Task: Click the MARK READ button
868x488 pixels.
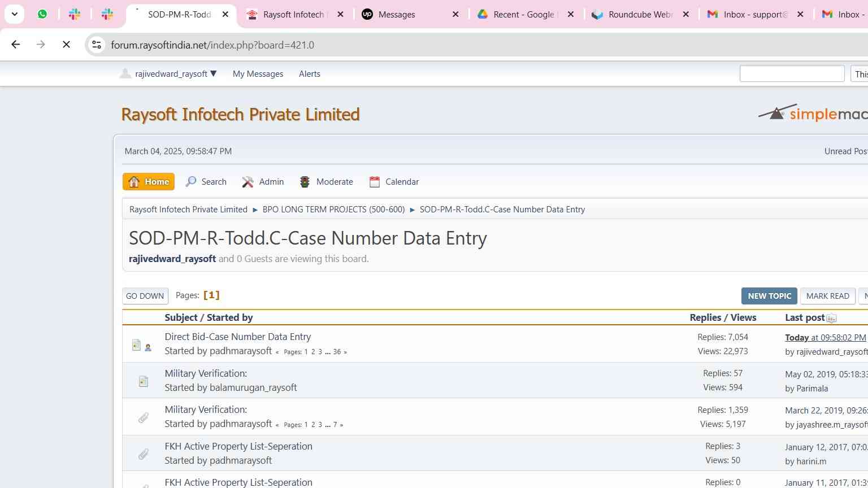Action: [827, 295]
